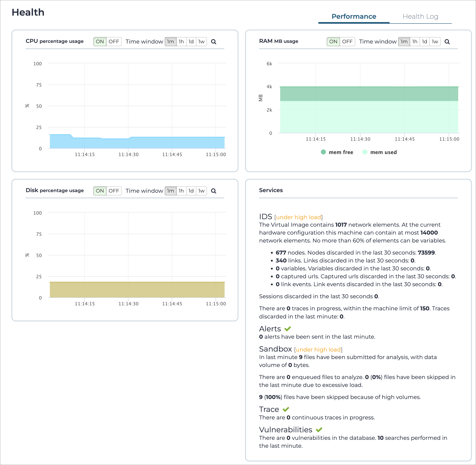This screenshot has width=476, height=465.
Task: Click the Vulnerabilities green checkmark icon
Action: 319,430
